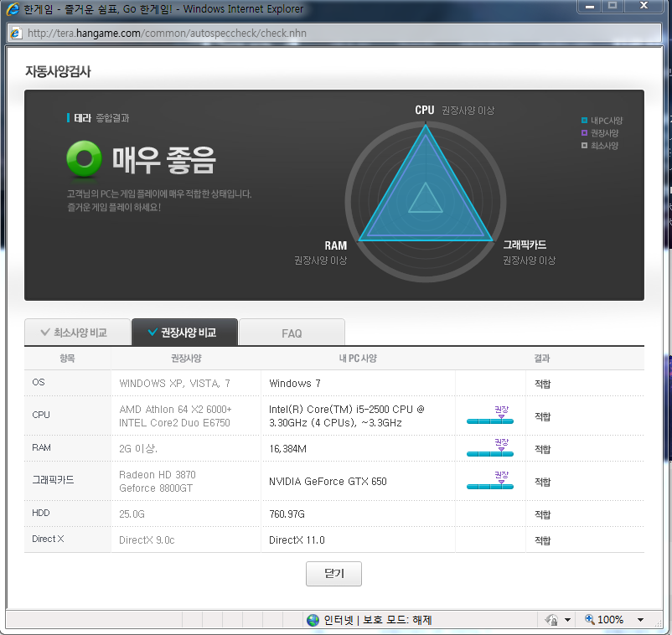The height and width of the screenshot is (635, 672).
Task: Click the internet zone globe icon
Action: pyautogui.click(x=313, y=620)
